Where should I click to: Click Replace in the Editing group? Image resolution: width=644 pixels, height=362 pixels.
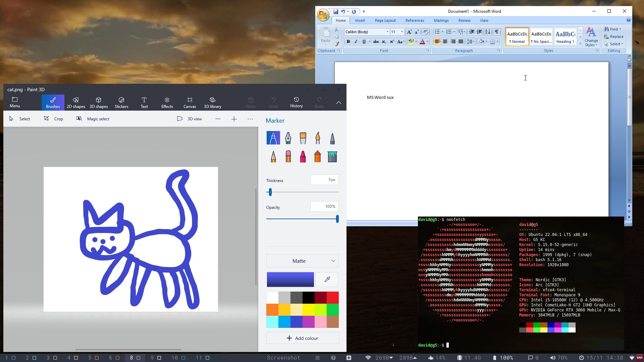click(x=614, y=37)
